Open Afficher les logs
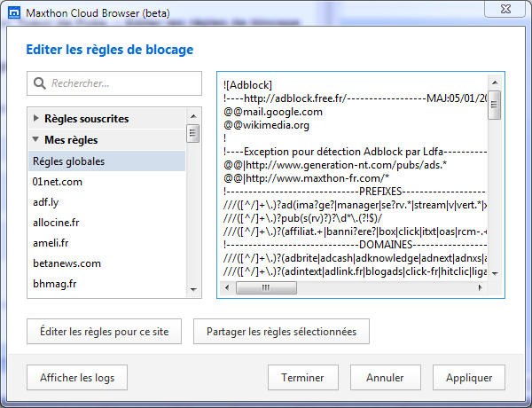The height and width of the screenshot is (408, 532). tap(77, 378)
